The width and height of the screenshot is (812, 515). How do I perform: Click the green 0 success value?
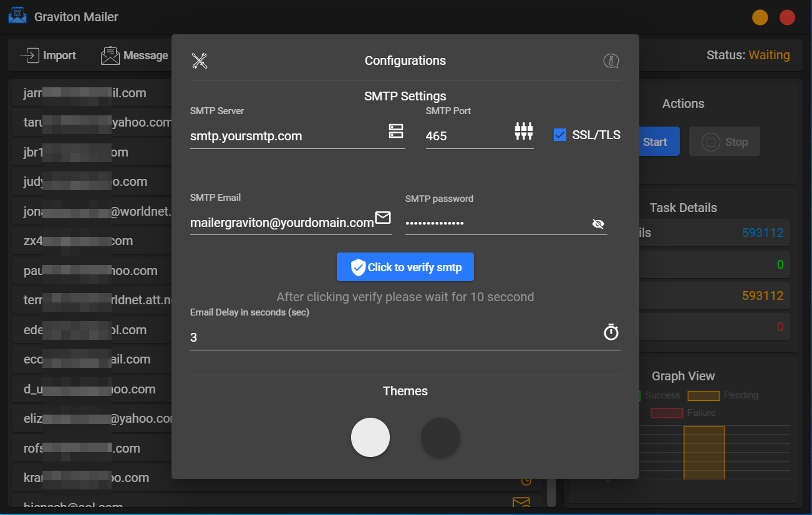coord(780,264)
